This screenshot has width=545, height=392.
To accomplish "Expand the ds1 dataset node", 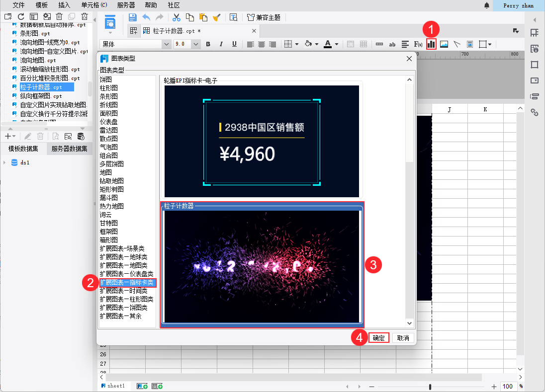I will pyautogui.click(x=4, y=162).
